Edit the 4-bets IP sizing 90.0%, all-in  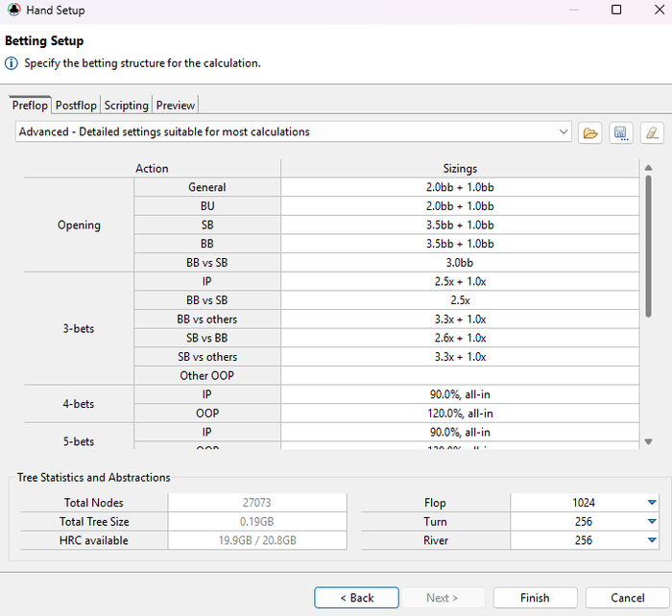tap(460, 394)
